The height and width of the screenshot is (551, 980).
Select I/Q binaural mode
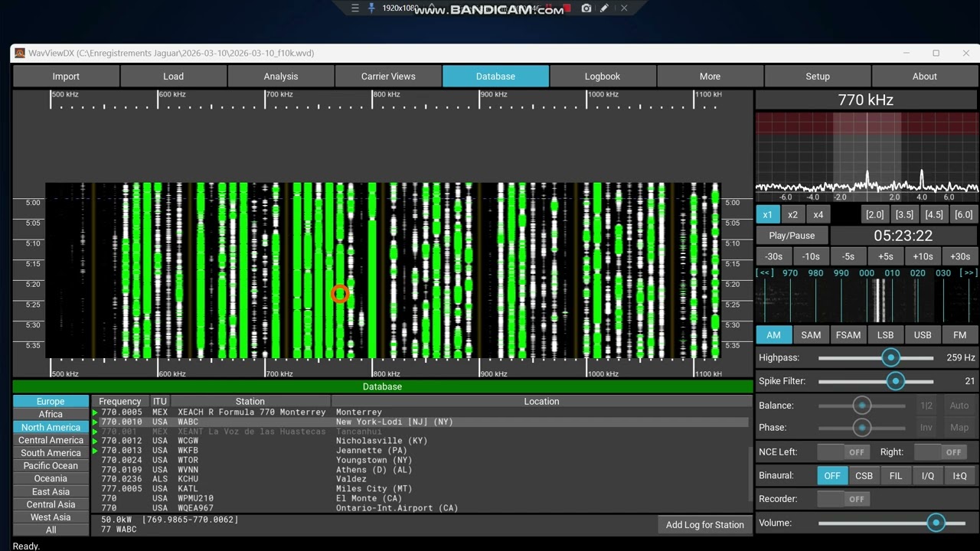[928, 476]
